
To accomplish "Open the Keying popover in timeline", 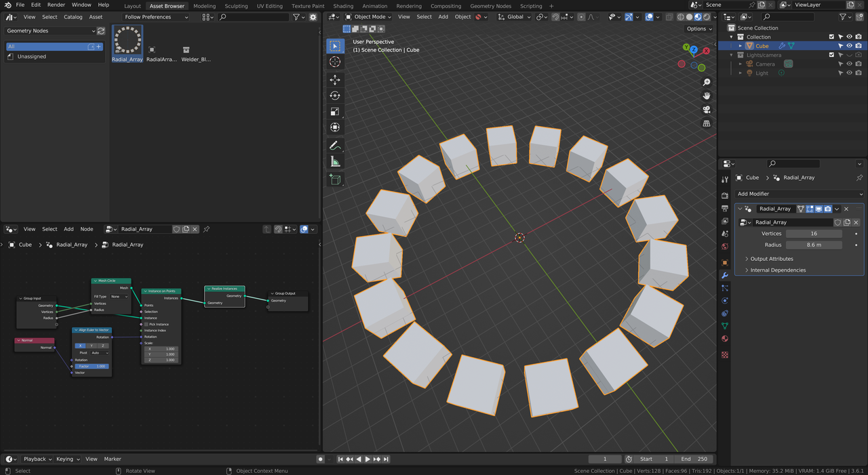I will pos(68,459).
